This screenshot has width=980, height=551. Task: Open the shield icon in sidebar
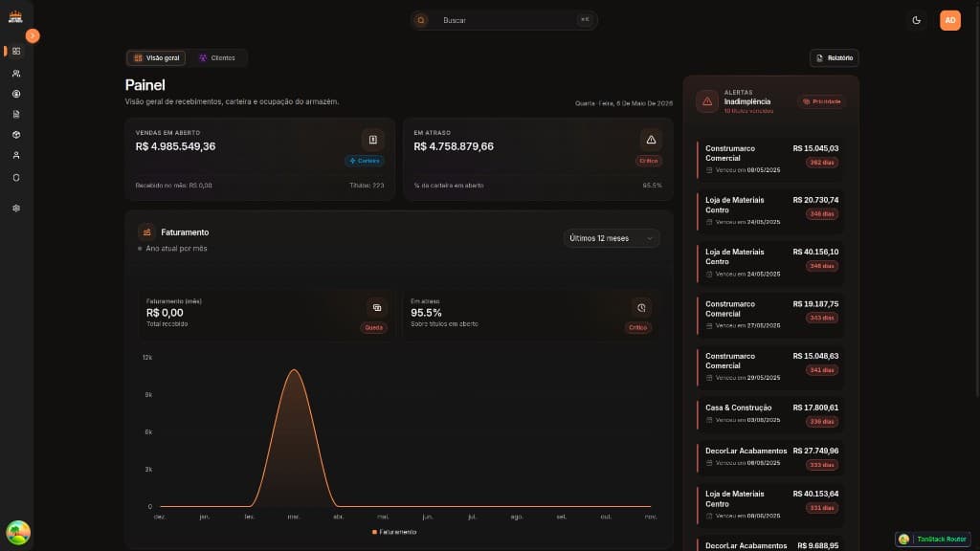click(16, 178)
